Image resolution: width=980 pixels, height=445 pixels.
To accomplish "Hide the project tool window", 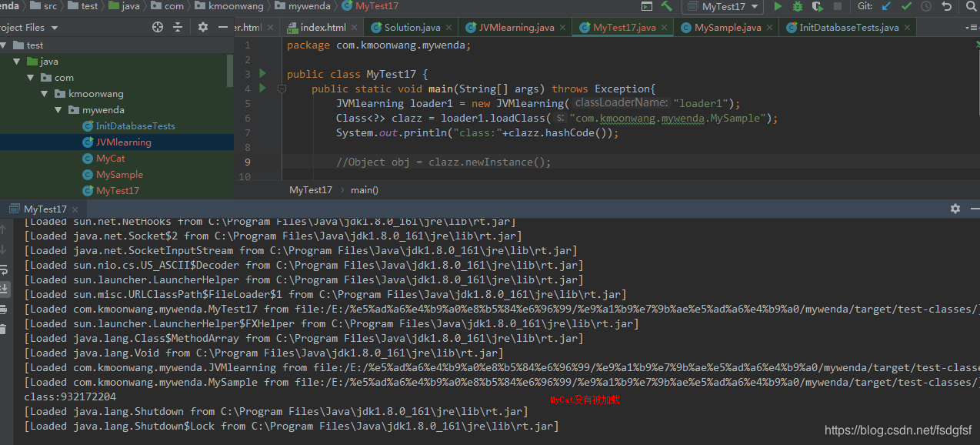I will (x=223, y=27).
